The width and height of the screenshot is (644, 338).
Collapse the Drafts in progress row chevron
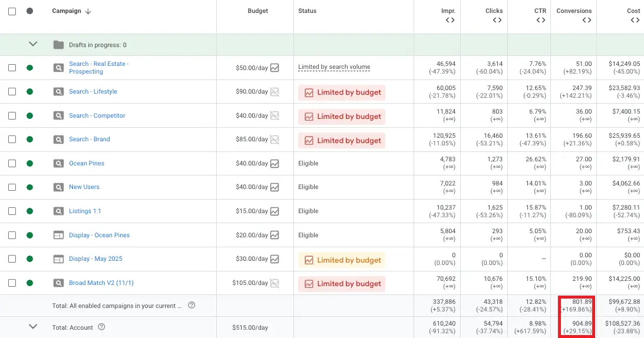[x=33, y=44]
